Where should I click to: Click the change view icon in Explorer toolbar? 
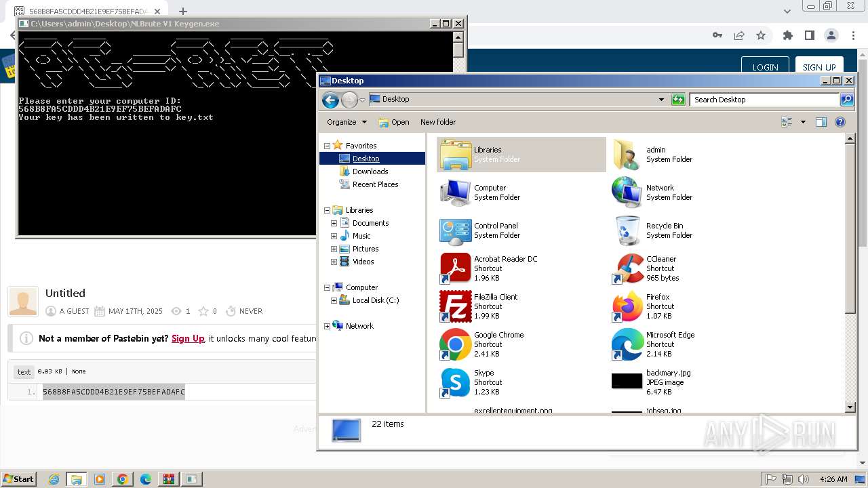787,122
